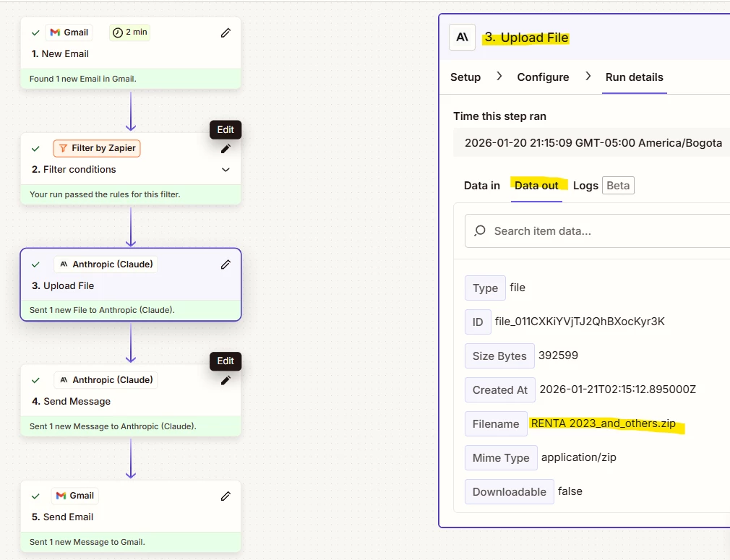
Task: Edit the Upload File step pencil icon
Action: point(226,264)
